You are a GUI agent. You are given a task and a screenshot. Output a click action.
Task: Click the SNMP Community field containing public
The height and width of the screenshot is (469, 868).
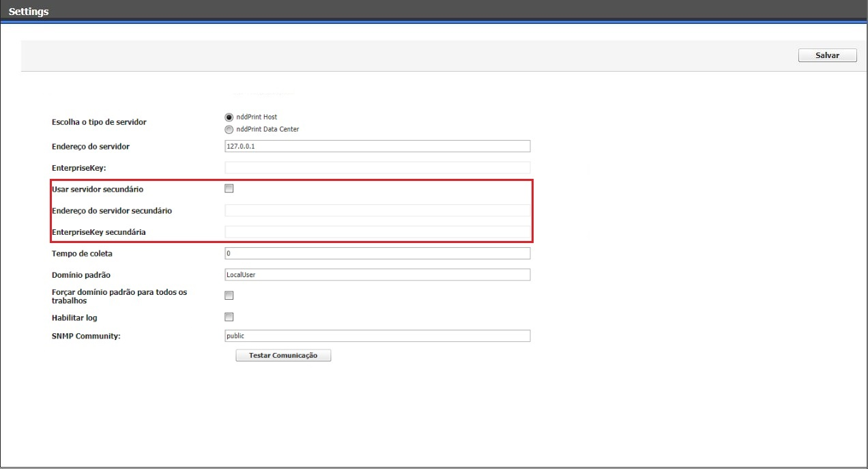coord(377,336)
